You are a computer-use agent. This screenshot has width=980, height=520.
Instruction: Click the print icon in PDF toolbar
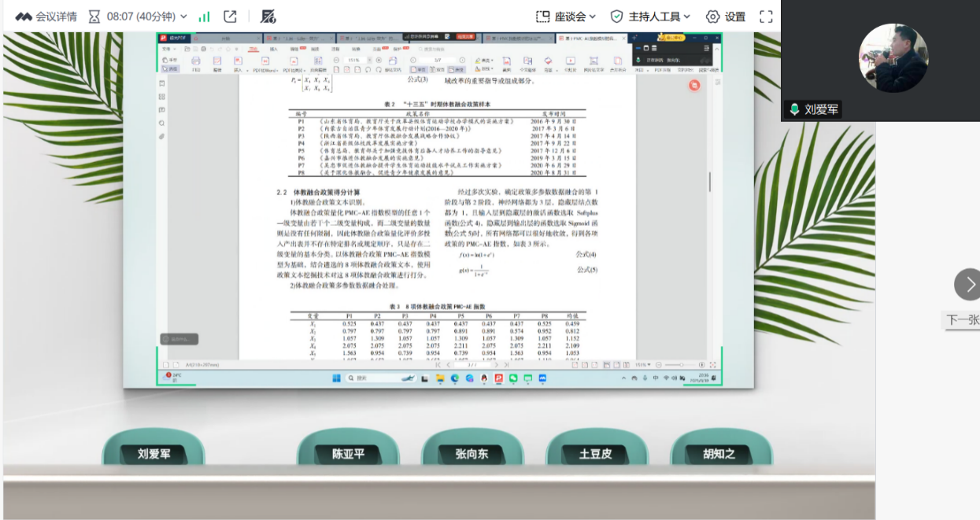pos(197,61)
